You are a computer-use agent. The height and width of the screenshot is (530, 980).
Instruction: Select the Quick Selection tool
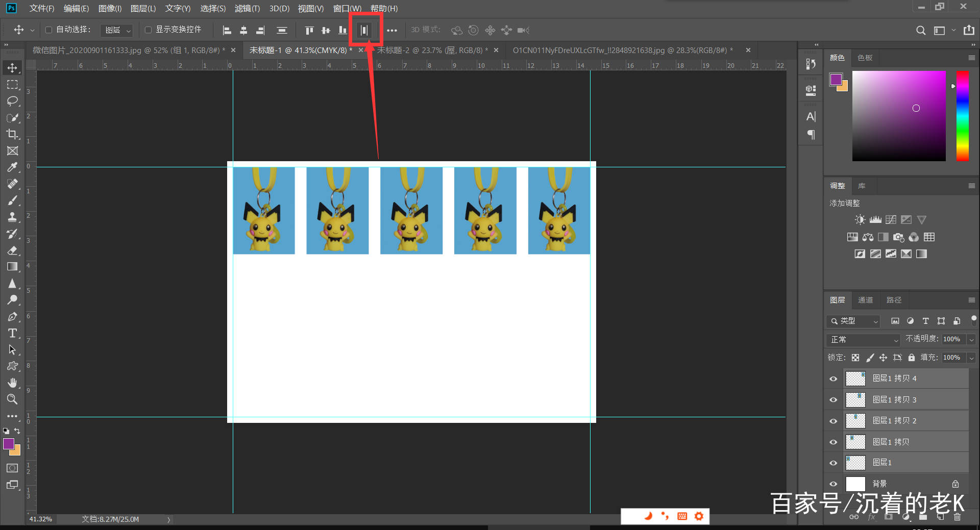coord(12,118)
